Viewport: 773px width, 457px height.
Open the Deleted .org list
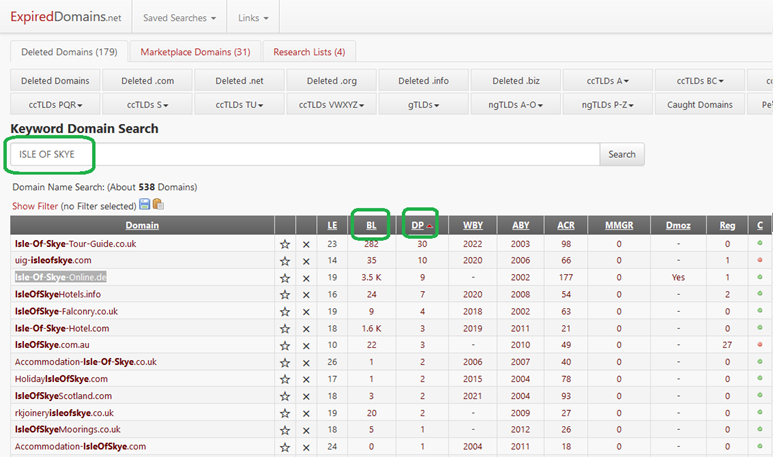point(331,80)
